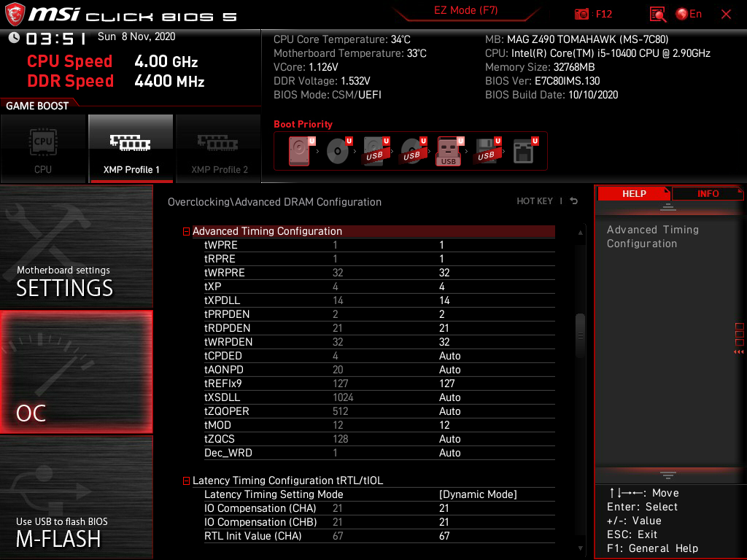The image size is (747, 560).
Task: Select the Dec_WRD setting row
Action: pos(379,452)
